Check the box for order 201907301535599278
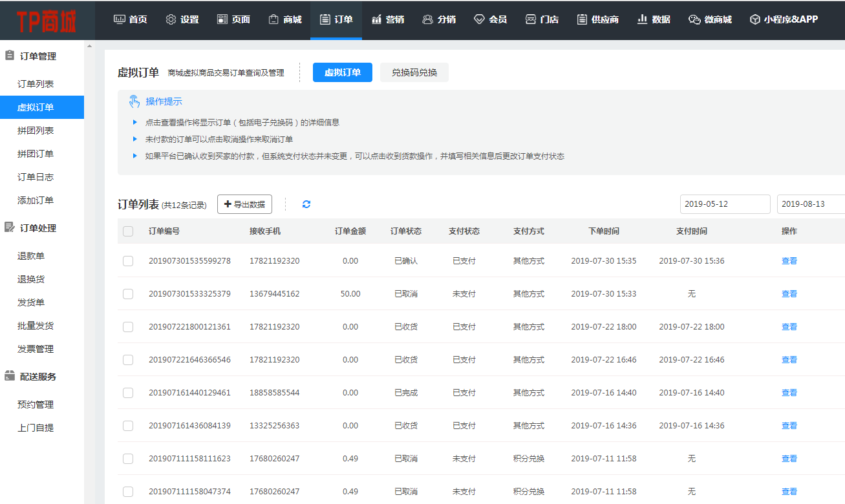The image size is (845, 504). click(128, 261)
